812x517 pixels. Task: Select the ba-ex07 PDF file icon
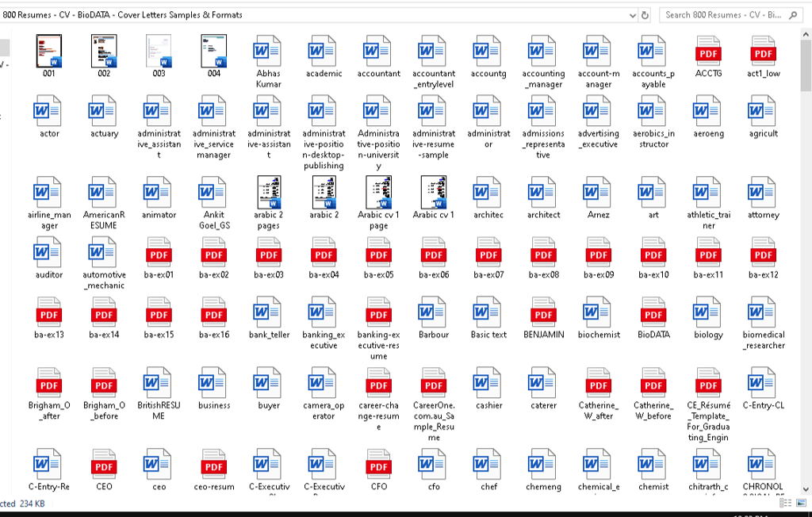[x=488, y=252]
